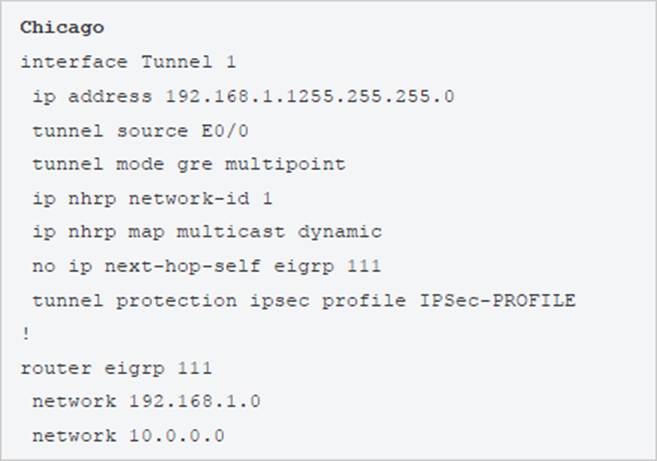Click the network address 10.0.0.0
The image size is (657, 461).
[x=176, y=436]
